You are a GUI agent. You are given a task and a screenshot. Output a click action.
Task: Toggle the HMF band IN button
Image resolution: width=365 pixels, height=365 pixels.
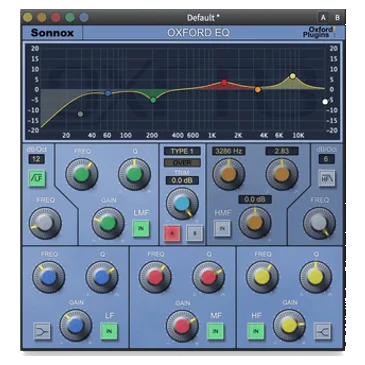[222, 228]
